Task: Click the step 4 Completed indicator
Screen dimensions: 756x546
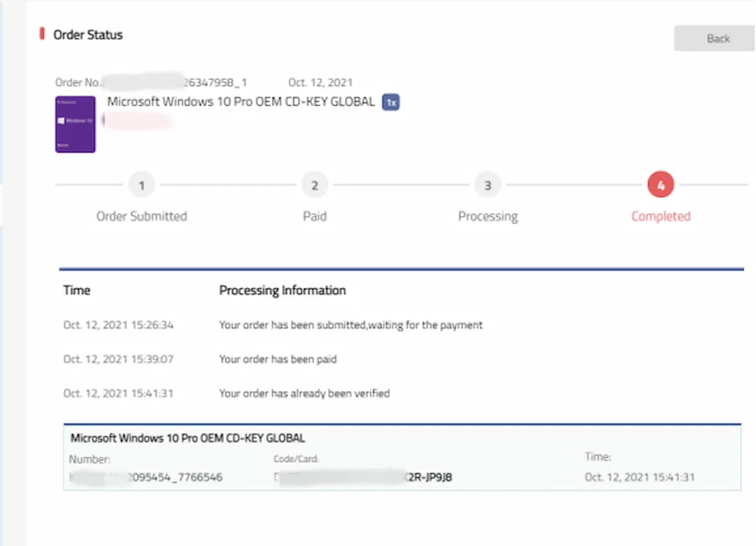Action: click(x=660, y=185)
